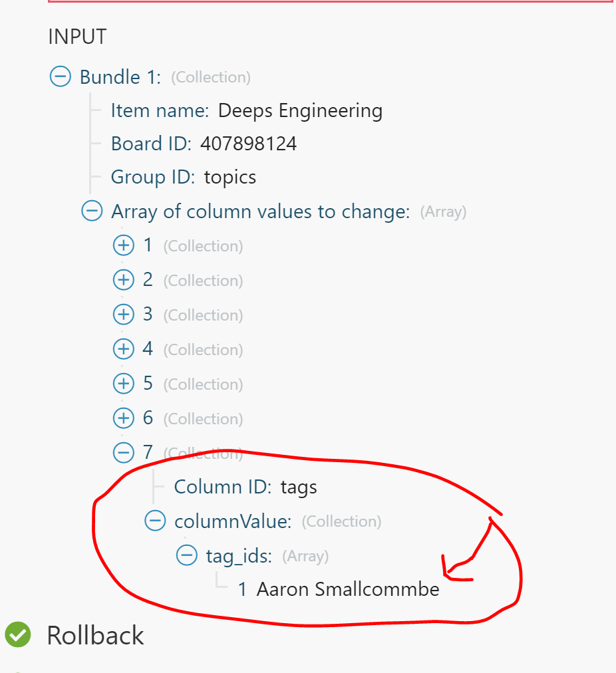Viewport: 616px width, 673px height.
Task: Collapse the columnValue collection
Action: coord(155,521)
